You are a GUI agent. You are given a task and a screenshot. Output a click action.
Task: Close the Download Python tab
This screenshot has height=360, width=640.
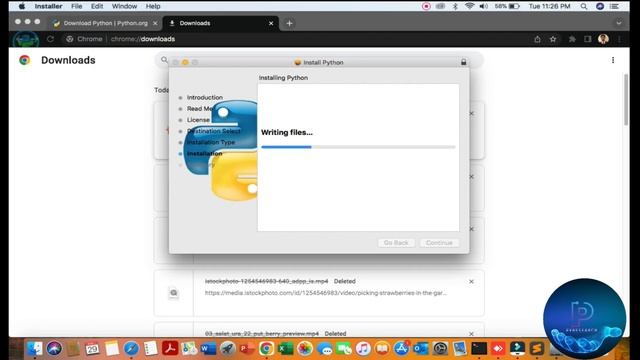155,23
